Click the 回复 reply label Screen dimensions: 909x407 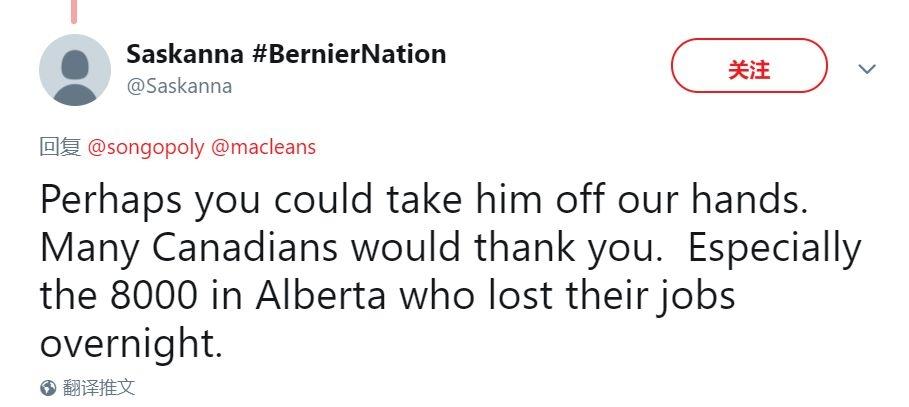(59, 147)
